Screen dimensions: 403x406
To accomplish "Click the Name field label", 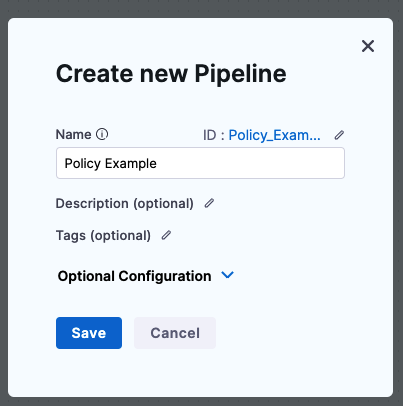I will tap(73, 134).
